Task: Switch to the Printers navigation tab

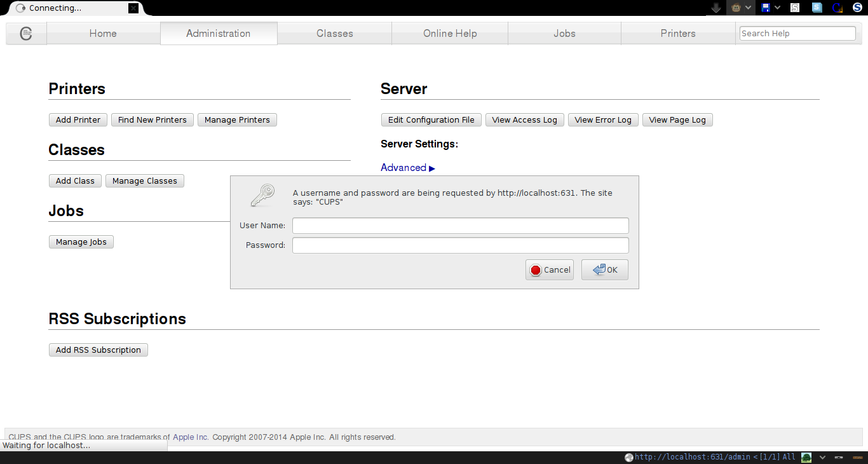Action: 677,34
